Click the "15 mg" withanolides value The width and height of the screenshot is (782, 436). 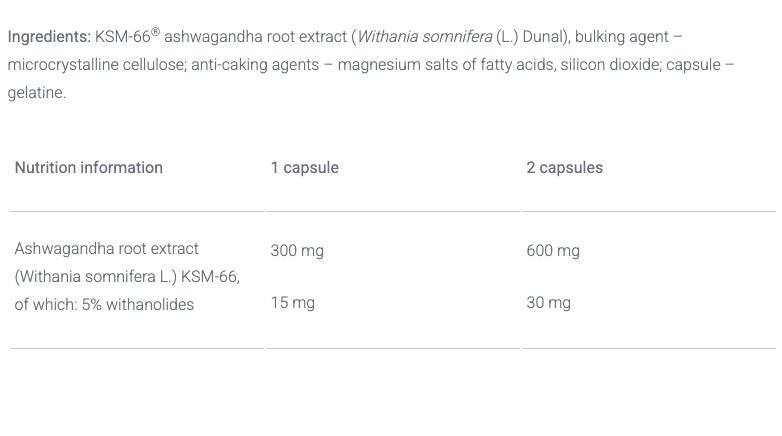[292, 303]
